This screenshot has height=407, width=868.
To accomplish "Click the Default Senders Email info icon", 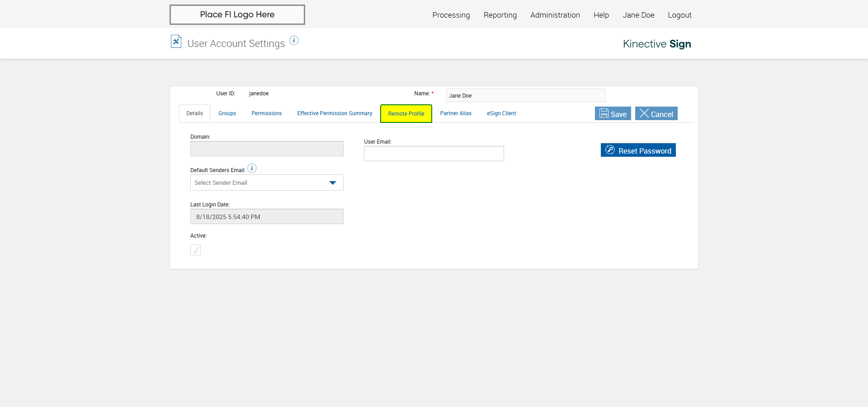I will 252,168.
